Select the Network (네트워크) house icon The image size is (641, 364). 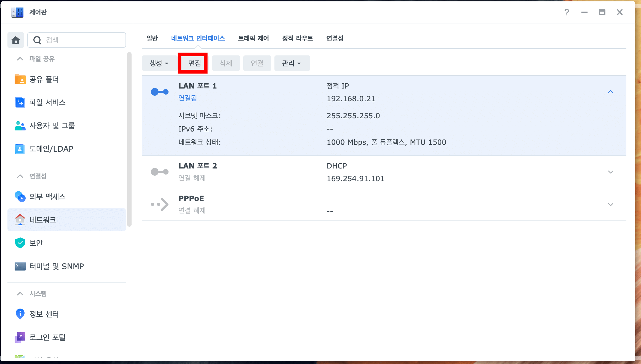20,220
